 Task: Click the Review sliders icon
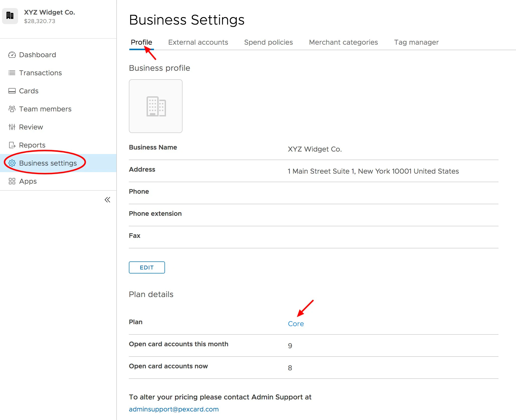12,127
